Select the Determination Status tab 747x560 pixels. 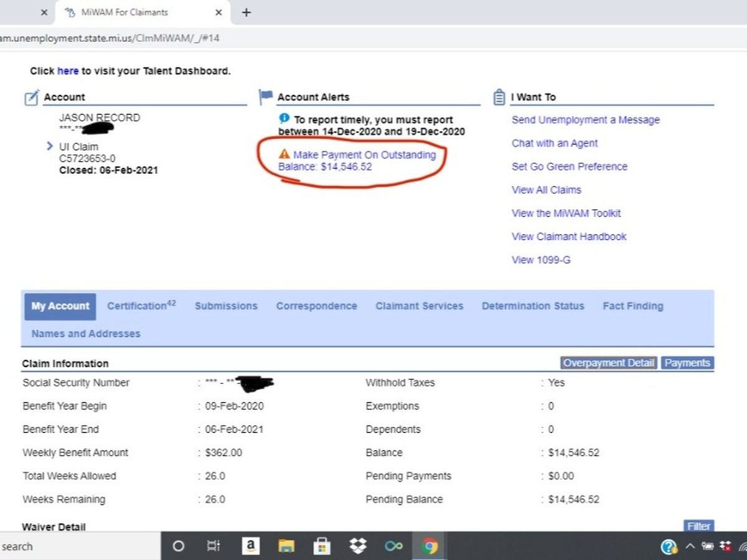click(533, 306)
